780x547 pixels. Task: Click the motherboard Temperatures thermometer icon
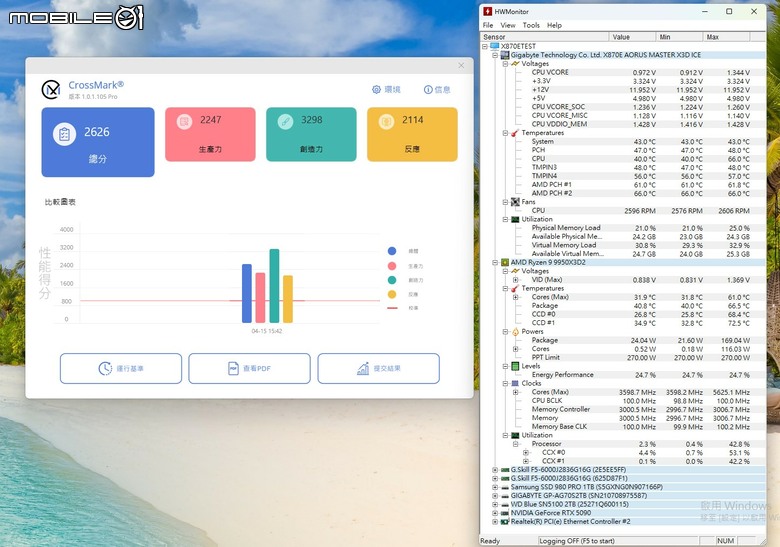pyautogui.click(x=515, y=133)
